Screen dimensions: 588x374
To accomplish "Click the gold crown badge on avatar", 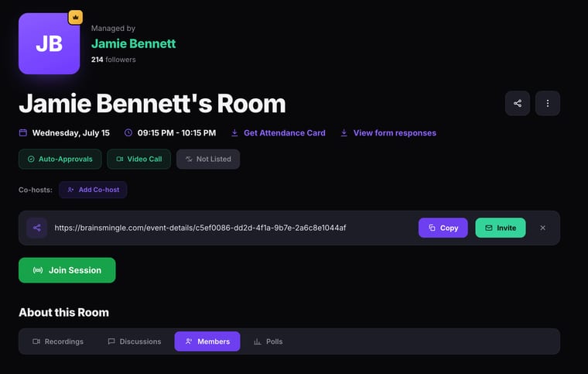I will (x=75, y=17).
